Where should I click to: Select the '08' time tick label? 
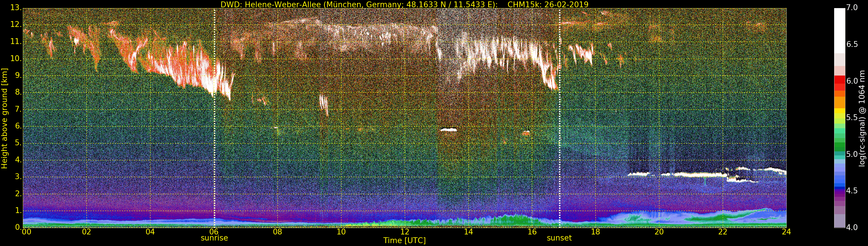click(277, 232)
